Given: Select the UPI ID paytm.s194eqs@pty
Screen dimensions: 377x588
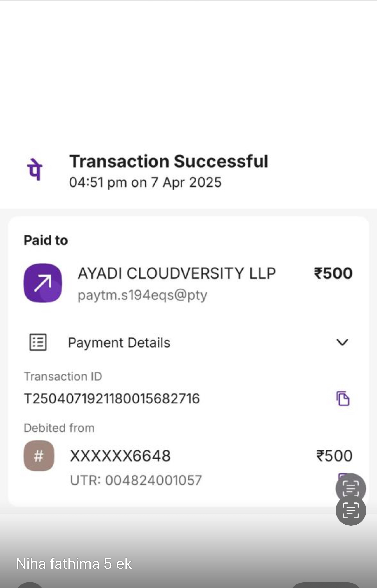Looking at the screenshot, I should point(142,295).
